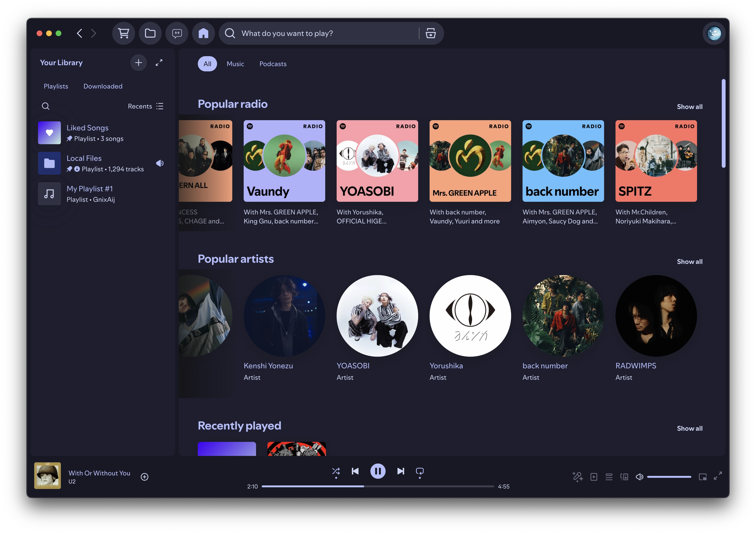Open the local files folder icon in top bar
The image size is (756, 533).
150,33
